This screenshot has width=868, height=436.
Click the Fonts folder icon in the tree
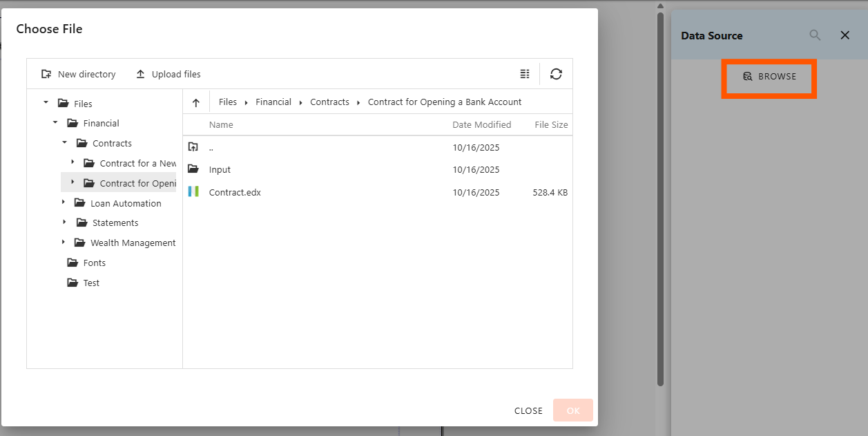(x=73, y=263)
